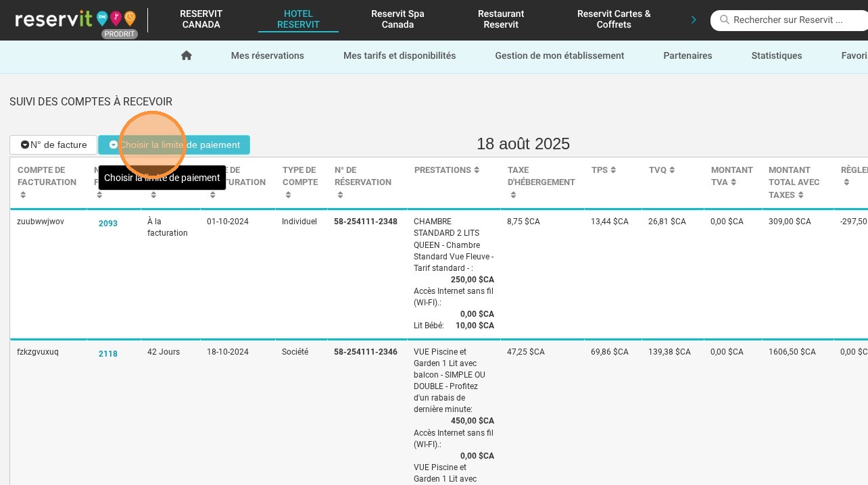Select reservation 58-254111-2346
The width and height of the screenshot is (868, 485).
366,352
